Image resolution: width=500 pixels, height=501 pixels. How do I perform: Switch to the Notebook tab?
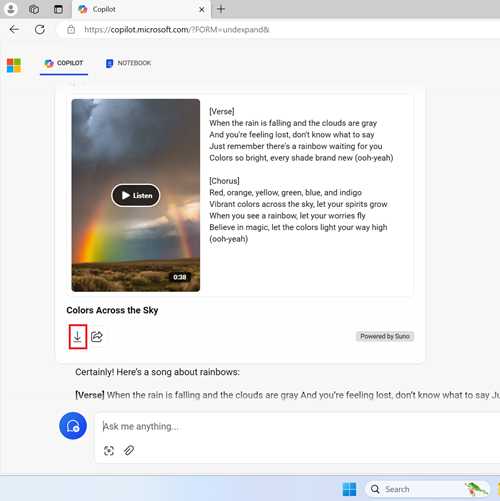click(128, 63)
